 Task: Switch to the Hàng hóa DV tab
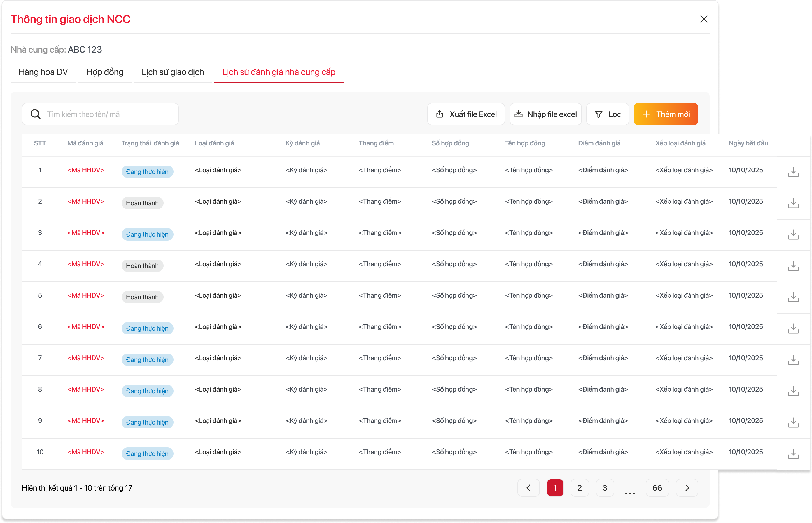coord(43,72)
